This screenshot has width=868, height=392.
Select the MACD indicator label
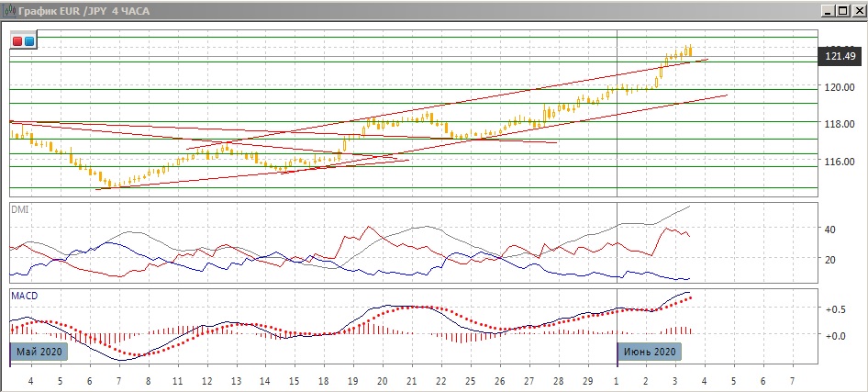click(x=25, y=296)
